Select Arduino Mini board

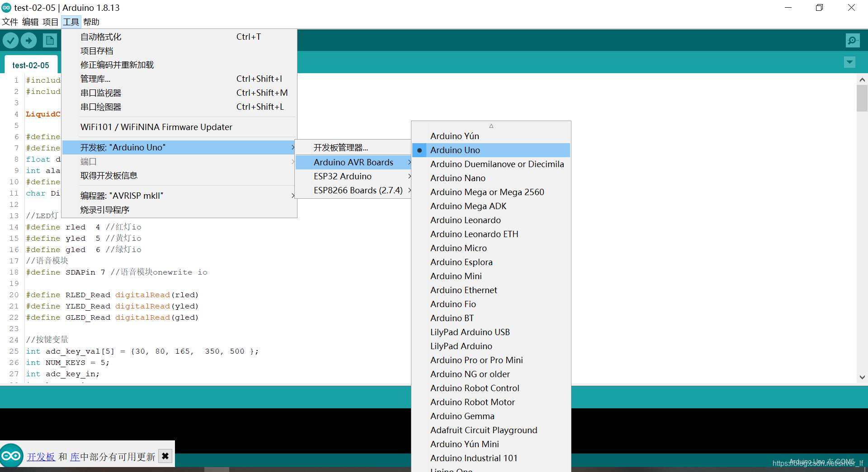491,276
